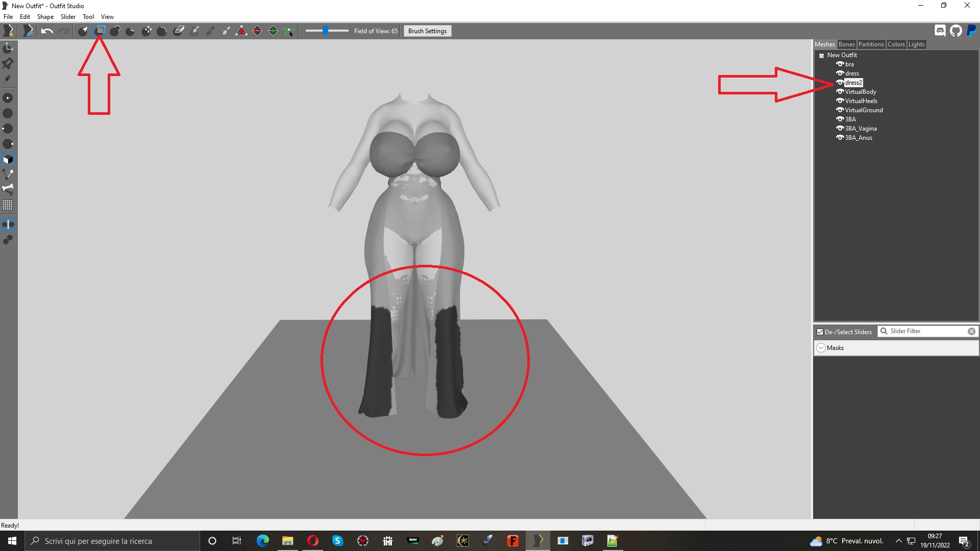Switch to the Bones tab
The height and width of the screenshot is (551, 980).
[846, 44]
